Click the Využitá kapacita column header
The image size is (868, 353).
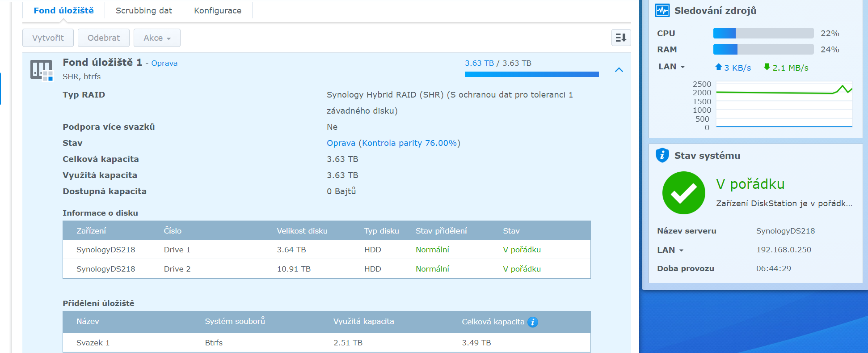(x=363, y=321)
